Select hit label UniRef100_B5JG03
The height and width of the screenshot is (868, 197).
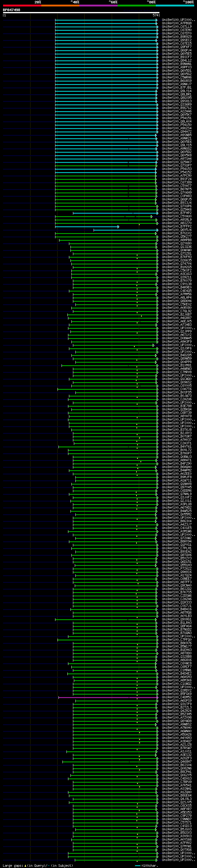click(x=176, y=829)
